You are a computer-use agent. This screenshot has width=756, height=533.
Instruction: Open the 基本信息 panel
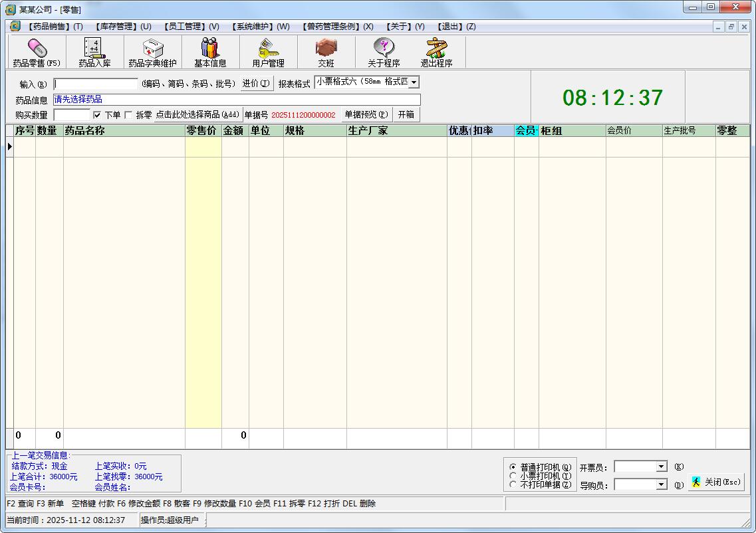(x=209, y=52)
